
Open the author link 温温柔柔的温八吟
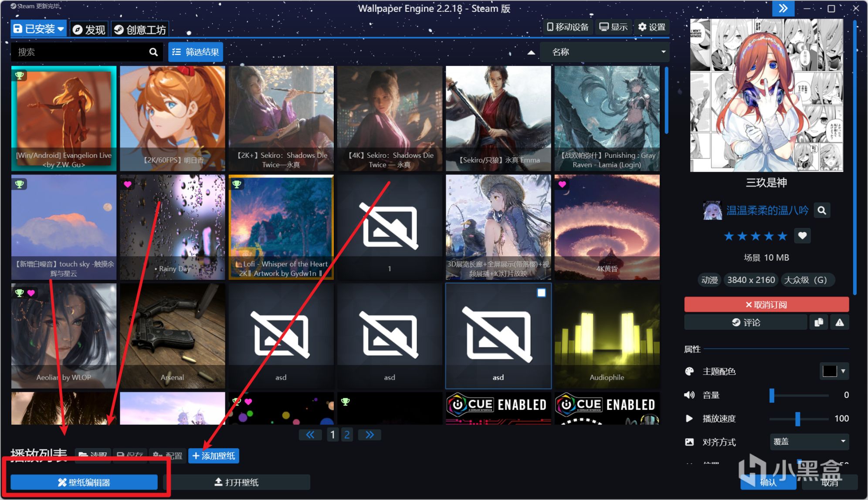[767, 211]
